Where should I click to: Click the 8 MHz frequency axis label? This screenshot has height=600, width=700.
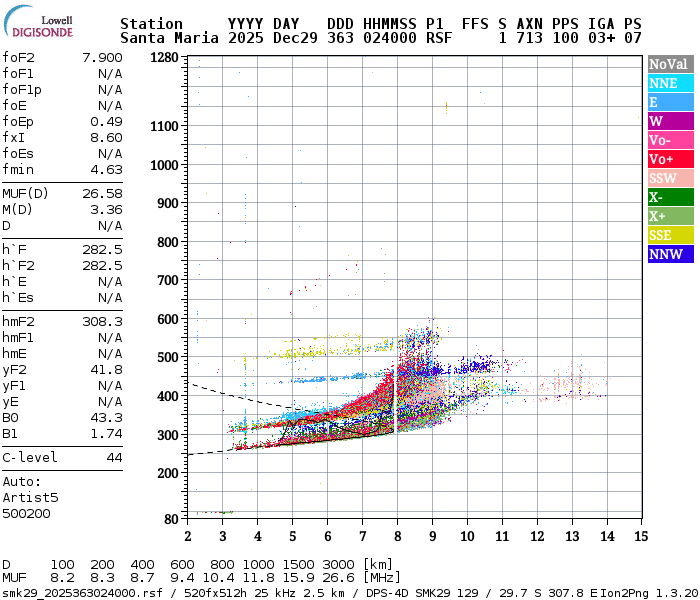coord(397,536)
